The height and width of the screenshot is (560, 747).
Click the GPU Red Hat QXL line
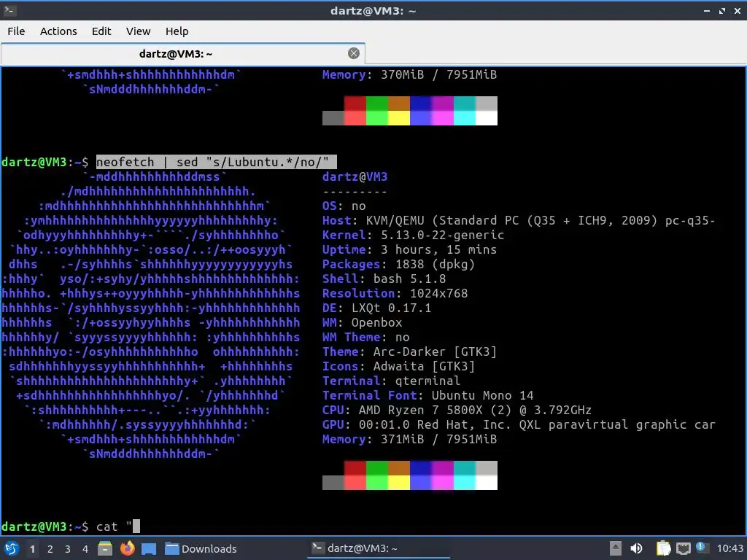pyautogui.click(x=519, y=425)
